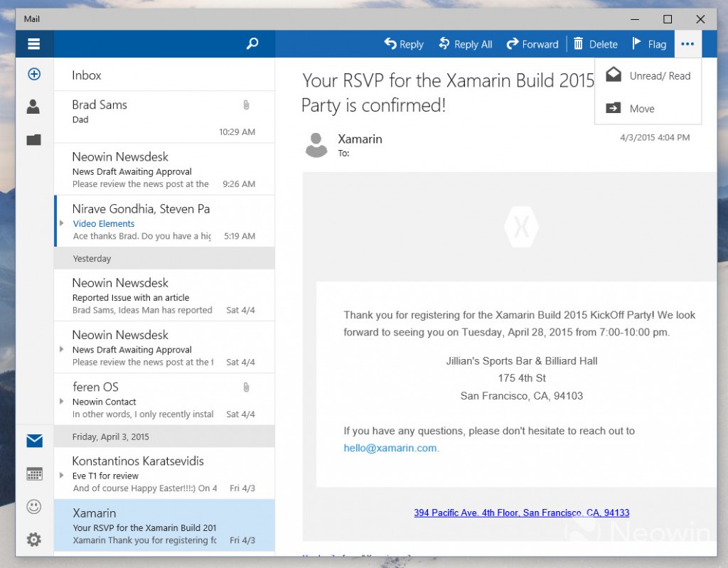Click the paperclip on feren OS email

click(246, 387)
